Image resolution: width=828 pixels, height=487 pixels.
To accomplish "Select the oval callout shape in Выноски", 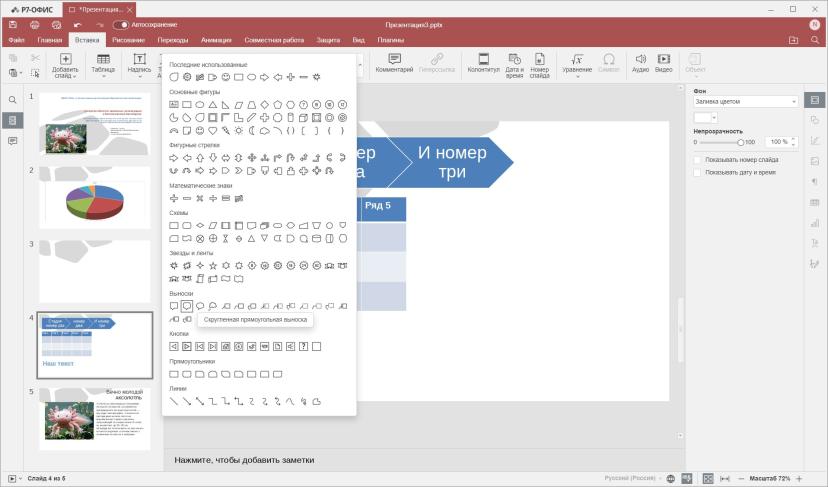I will click(x=200, y=306).
